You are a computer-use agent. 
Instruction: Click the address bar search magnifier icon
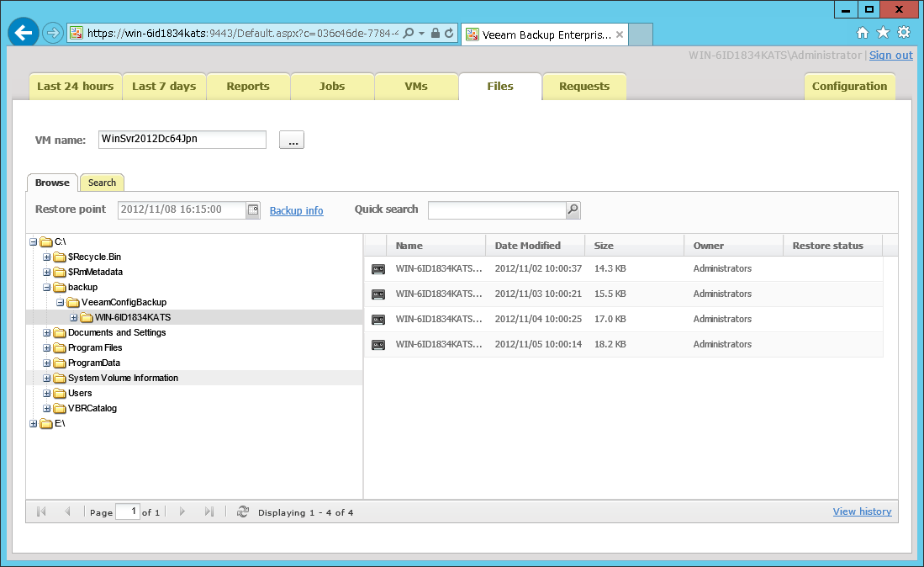[x=409, y=33]
